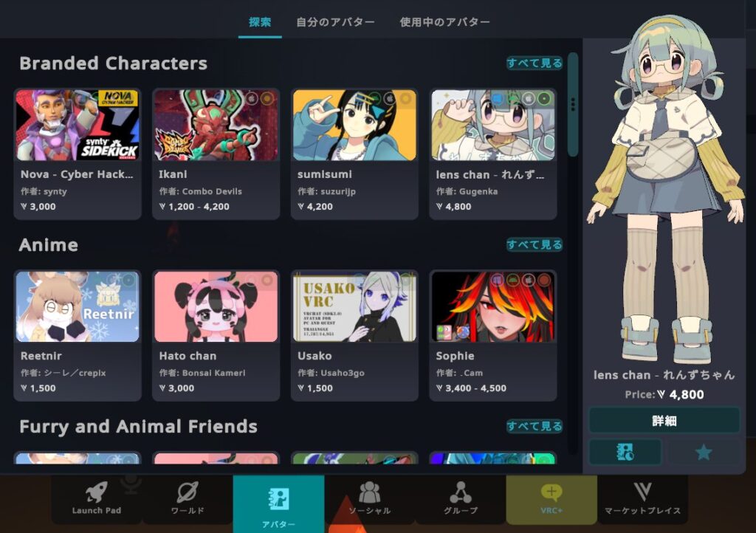Viewport: 756px width, 533px height.
Task: Expand the Anime section with すべて見る
Action: point(535,245)
